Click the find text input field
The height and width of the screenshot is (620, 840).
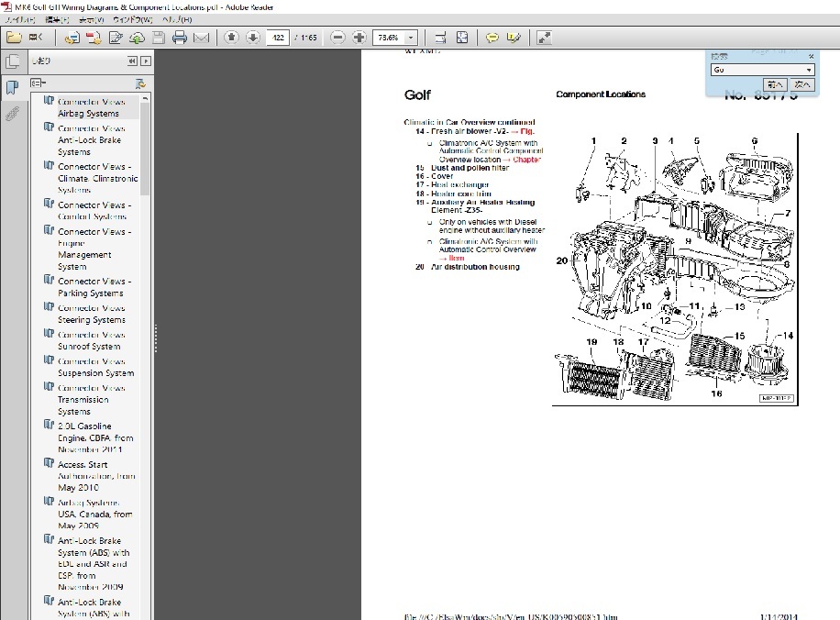point(757,70)
